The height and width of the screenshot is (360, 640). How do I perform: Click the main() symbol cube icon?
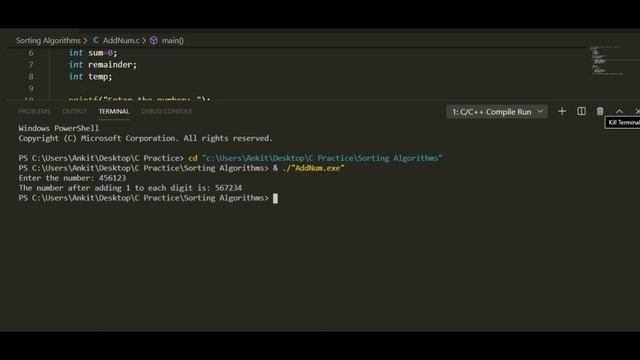point(154,40)
